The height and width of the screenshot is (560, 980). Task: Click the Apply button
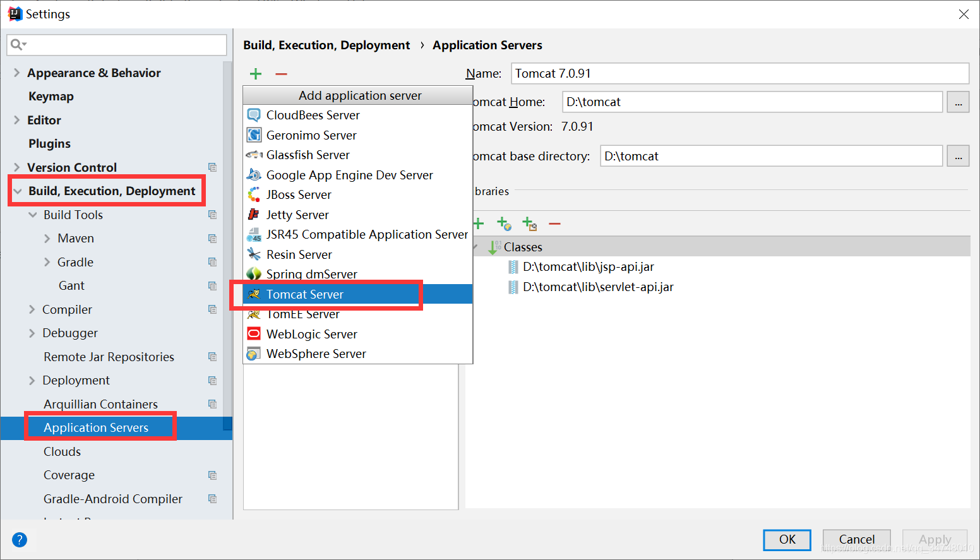(935, 540)
